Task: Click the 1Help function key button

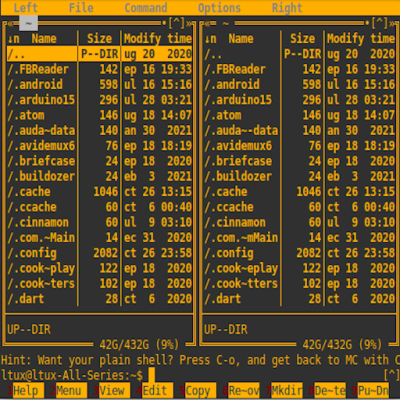Action: pos(23,391)
